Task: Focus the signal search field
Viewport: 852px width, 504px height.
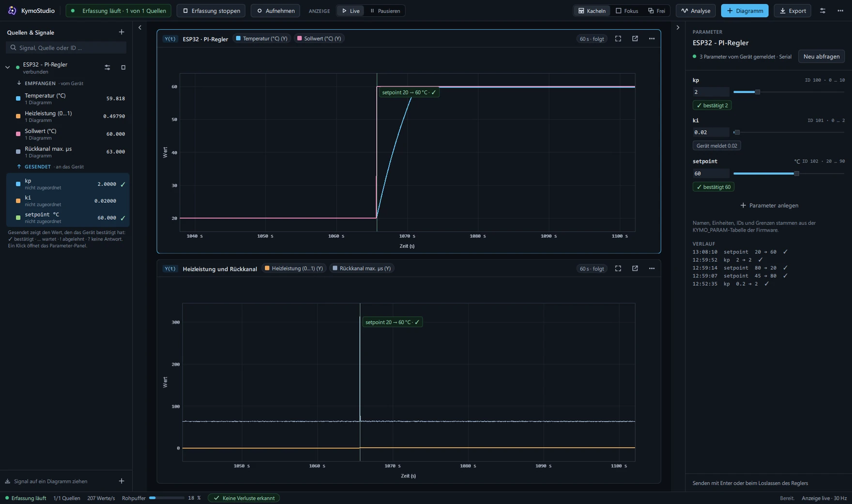Action: click(66, 47)
